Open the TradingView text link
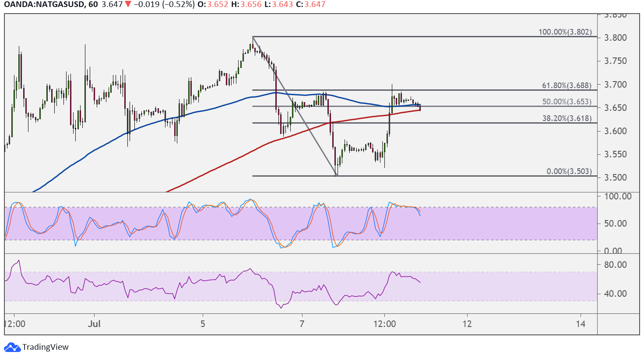This screenshot has height=359, width=644. pos(46,347)
